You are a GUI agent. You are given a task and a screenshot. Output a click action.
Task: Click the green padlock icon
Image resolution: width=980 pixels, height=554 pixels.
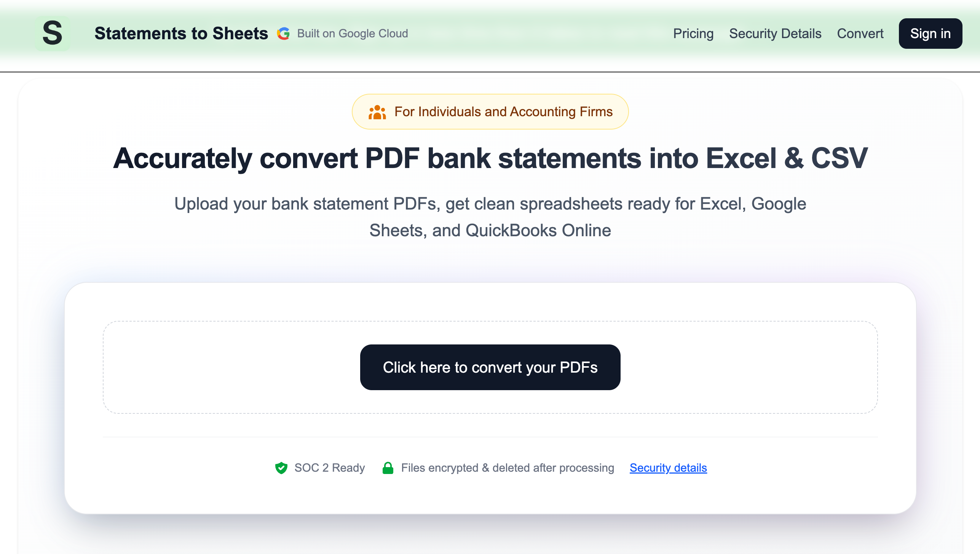[388, 468]
